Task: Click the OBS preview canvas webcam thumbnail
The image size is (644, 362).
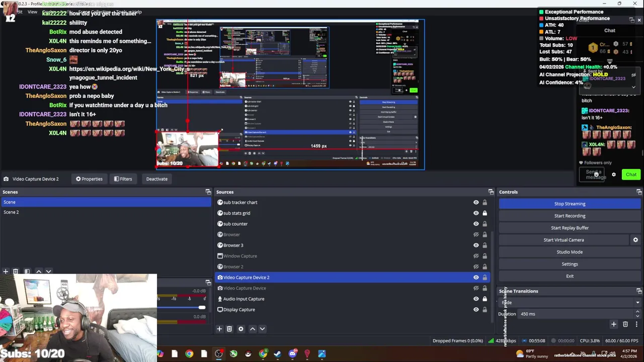Action: (x=188, y=149)
